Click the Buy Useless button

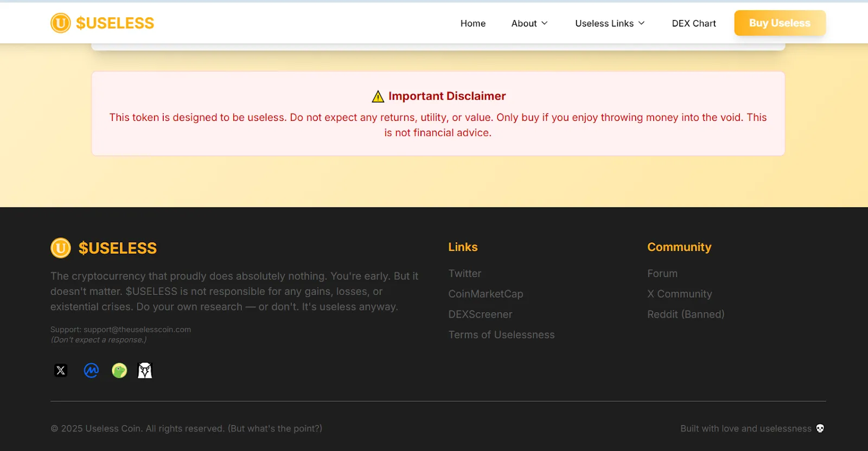[780, 23]
